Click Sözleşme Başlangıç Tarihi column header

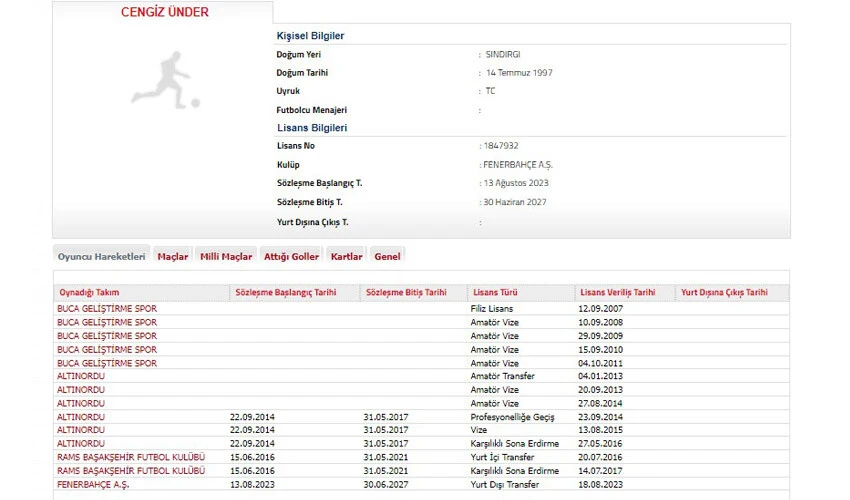[284, 293]
